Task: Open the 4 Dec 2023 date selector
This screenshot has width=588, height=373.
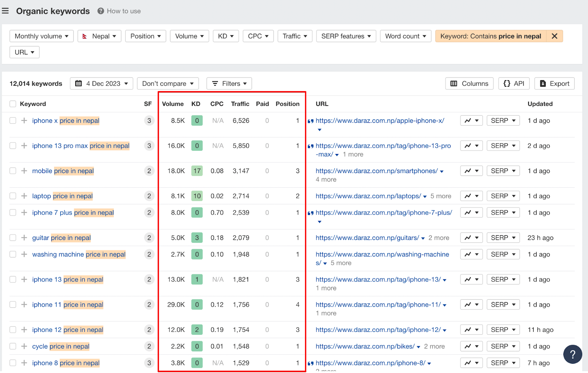Action: [101, 83]
